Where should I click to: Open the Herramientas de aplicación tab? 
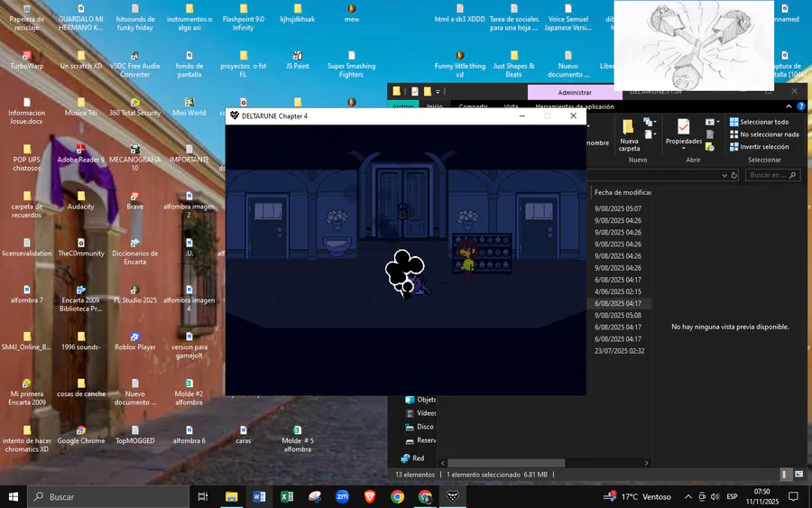[575, 106]
